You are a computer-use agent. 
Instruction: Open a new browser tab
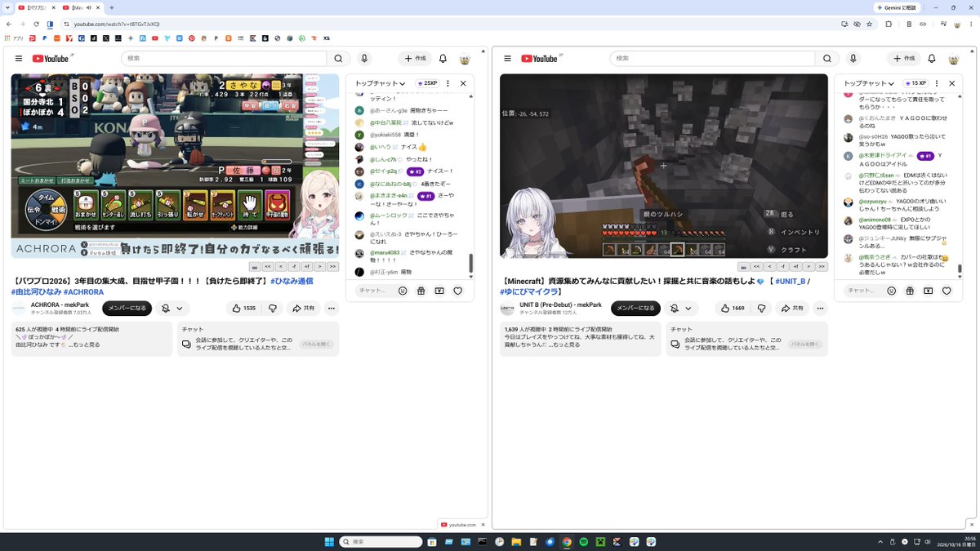pos(112,7)
